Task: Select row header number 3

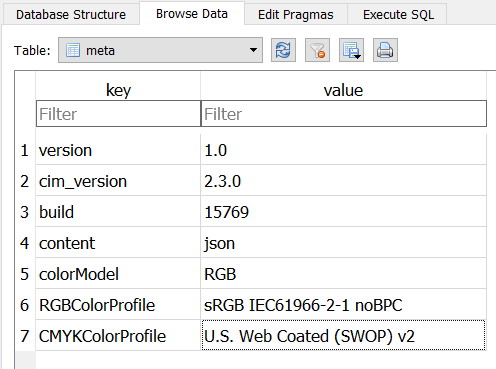Action: point(25,211)
